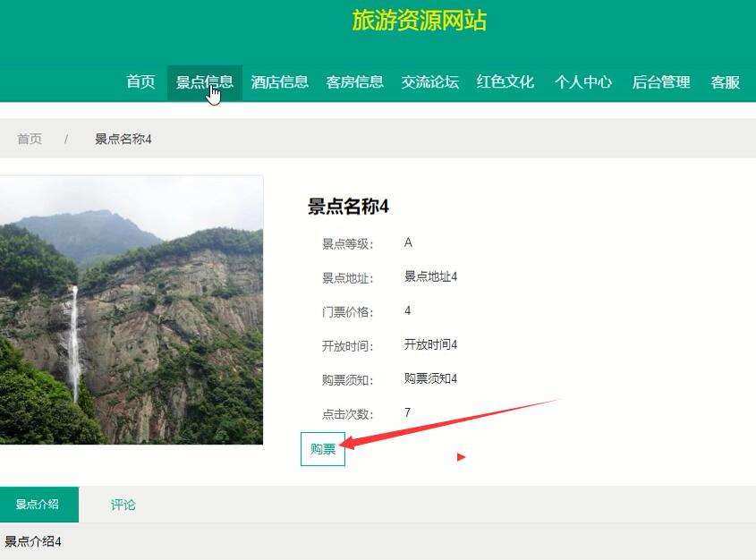Click the 首页 breadcrumb link
The height and width of the screenshot is (560, 756).
click(30, 139)
